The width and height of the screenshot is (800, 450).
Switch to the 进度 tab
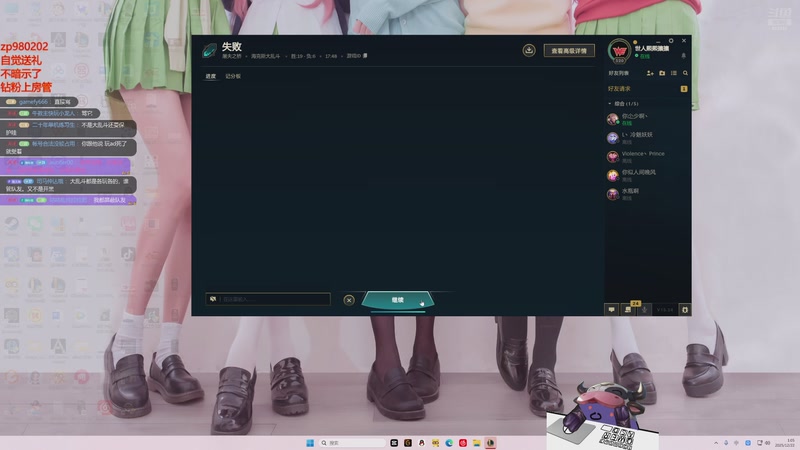click(x=211, y=76)
